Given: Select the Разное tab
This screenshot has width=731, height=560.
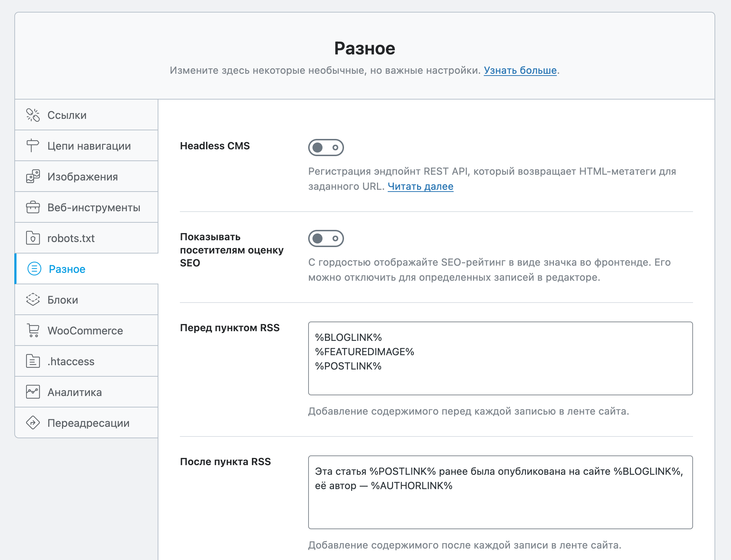Looking at the screenshot, I should [86, 269].
